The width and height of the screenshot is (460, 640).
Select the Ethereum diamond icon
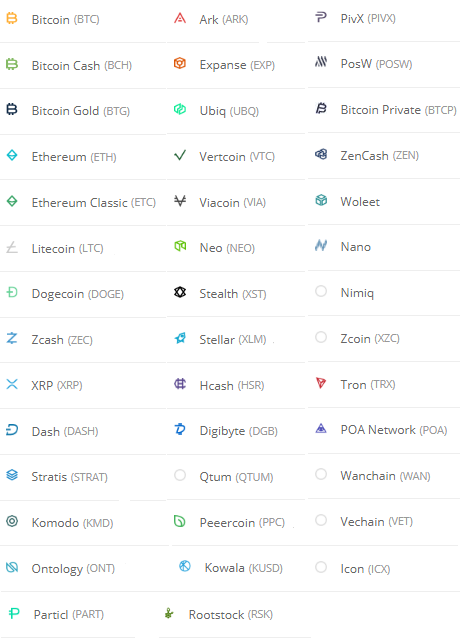[x=12, y=156]
